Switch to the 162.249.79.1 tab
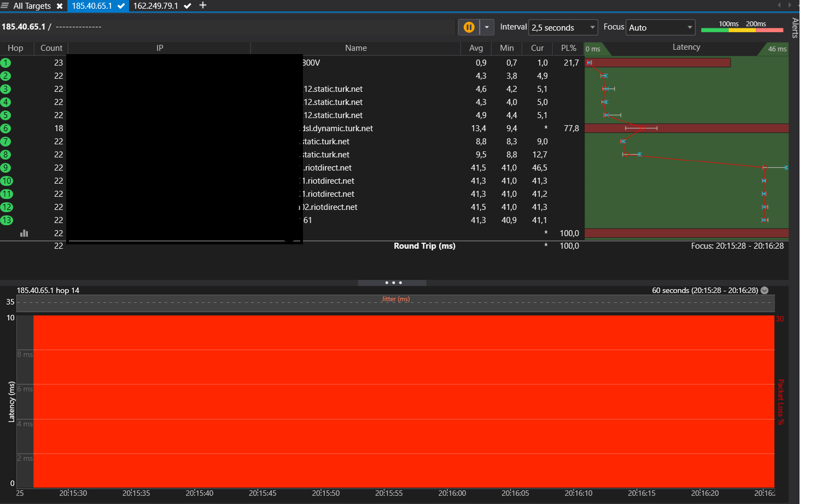The image size is (840, 504). click(x=156, y=6)
